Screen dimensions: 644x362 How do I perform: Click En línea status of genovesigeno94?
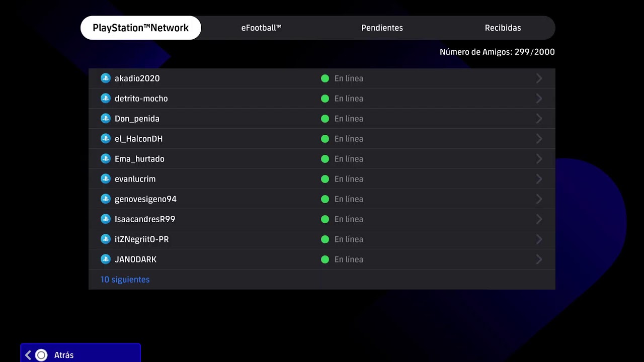[349, 199]
